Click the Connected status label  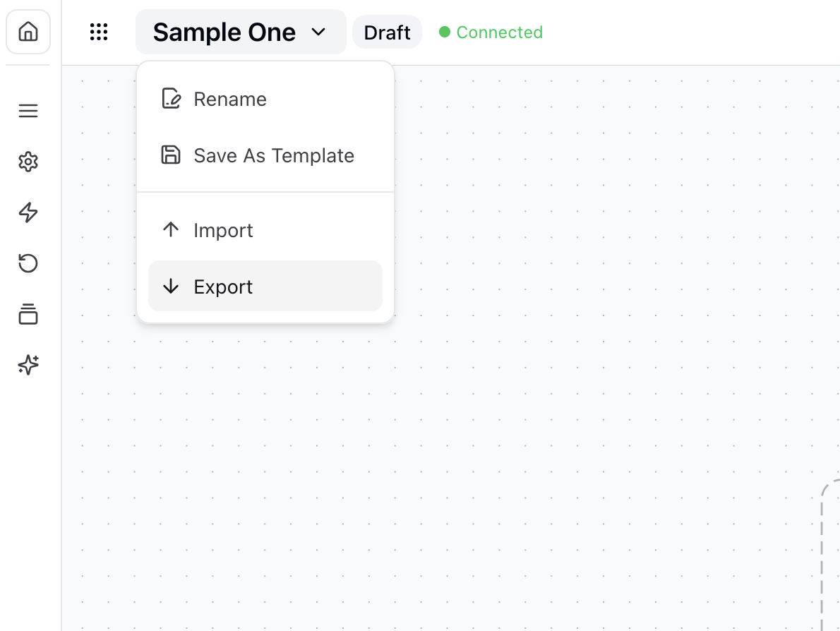(499, 32)
